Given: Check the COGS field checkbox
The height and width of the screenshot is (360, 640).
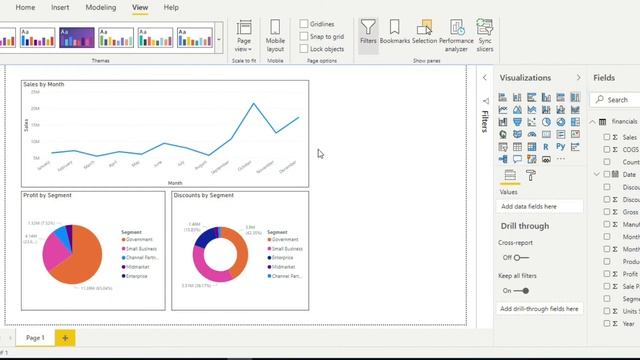Looking at the screenshot, I should click(607, 149).
